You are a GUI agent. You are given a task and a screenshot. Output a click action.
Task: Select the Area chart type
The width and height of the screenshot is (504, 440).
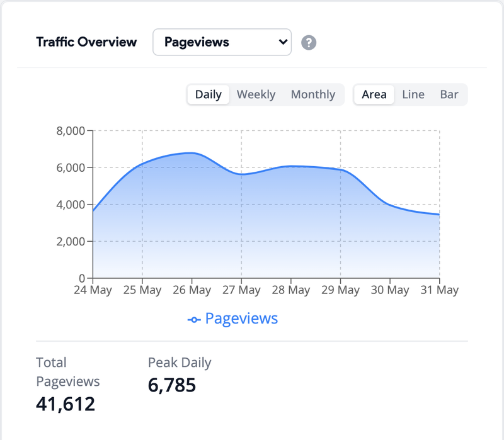(x=374, y=94)
